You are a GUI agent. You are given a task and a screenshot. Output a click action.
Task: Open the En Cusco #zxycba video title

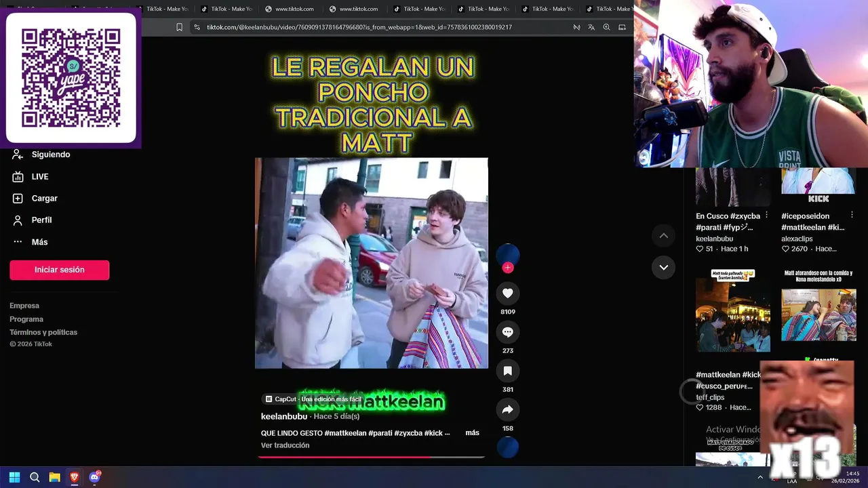pyautogui.click(x=728, y=222)
